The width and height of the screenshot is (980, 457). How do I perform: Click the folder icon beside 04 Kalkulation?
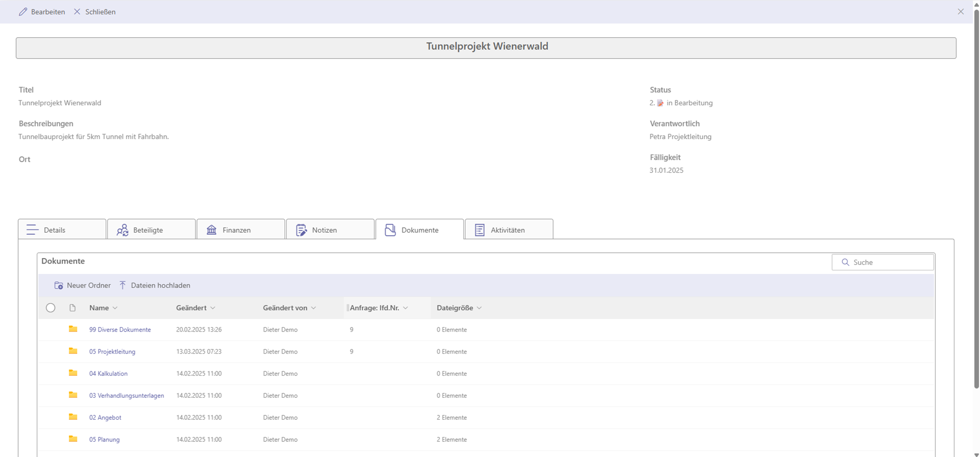[73, 373]
